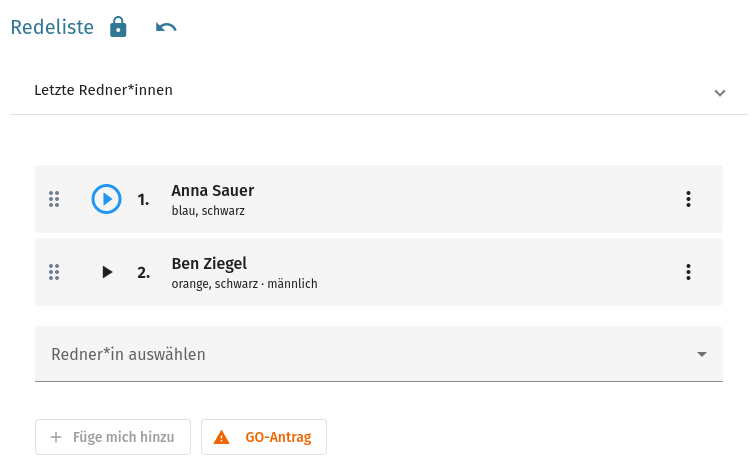
Task: Click the GO-Antrag button
Action: pyautogui.click(x=264, y=437)
